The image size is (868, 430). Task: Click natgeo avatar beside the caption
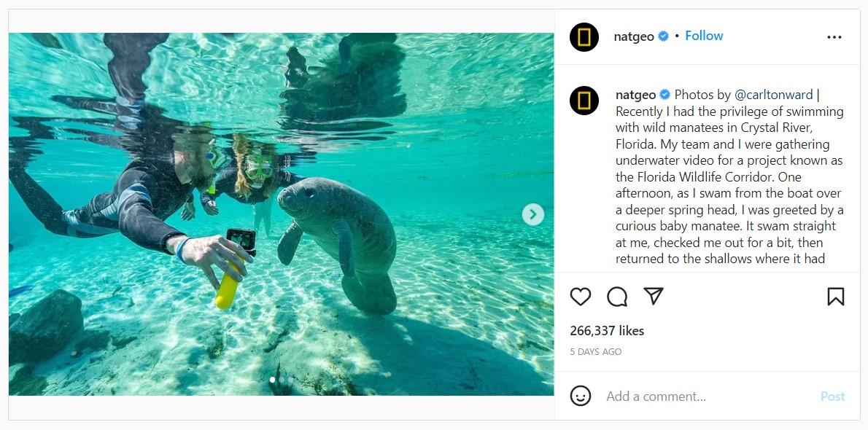[584, 101]
